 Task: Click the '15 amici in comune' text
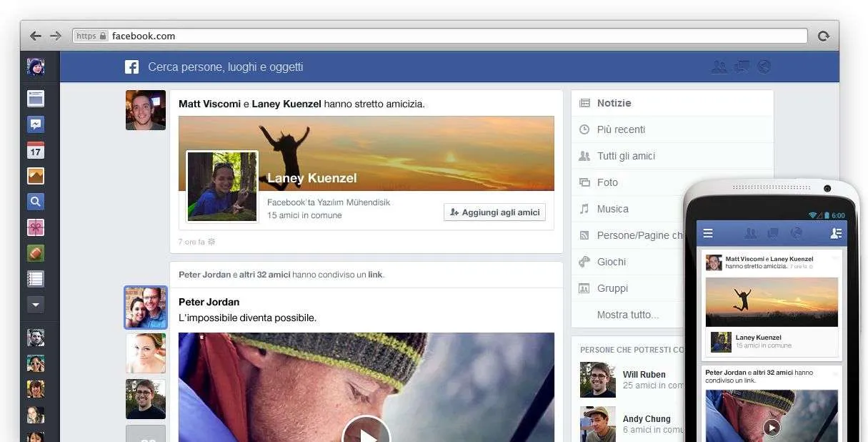pos(304,215)
